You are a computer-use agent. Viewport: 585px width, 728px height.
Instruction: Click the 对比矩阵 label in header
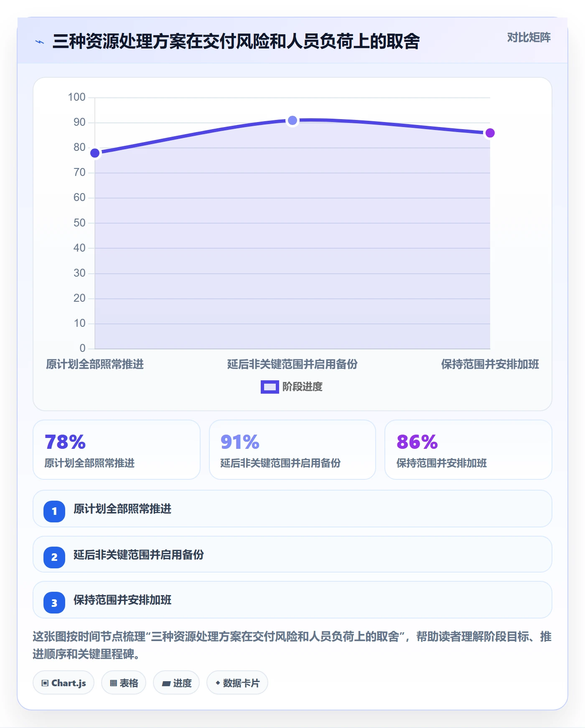[529, 38]
